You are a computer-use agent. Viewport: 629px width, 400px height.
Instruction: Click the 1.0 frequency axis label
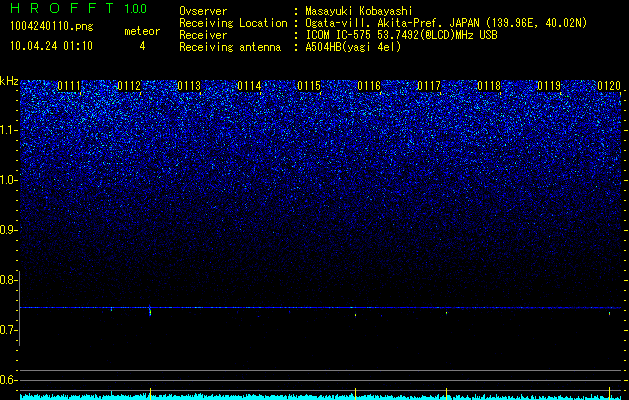click(8, 180)
